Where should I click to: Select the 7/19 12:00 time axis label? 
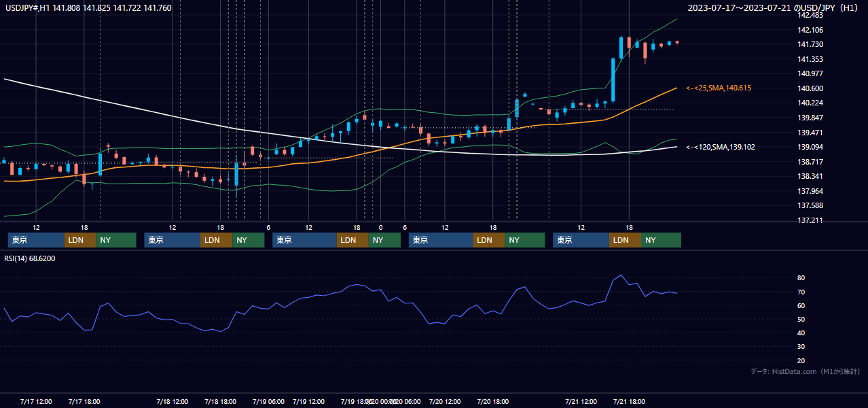(309, 402)
